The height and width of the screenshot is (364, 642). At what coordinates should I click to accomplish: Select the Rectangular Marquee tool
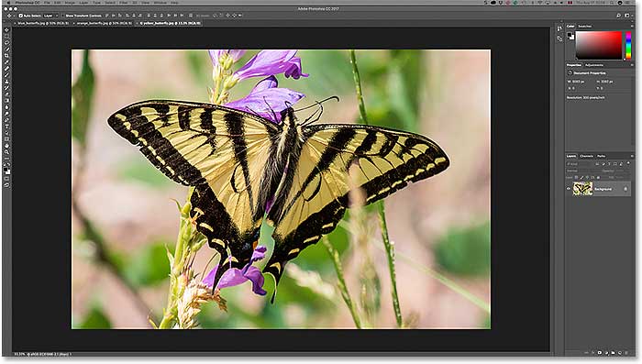click(x=6, y=37)
